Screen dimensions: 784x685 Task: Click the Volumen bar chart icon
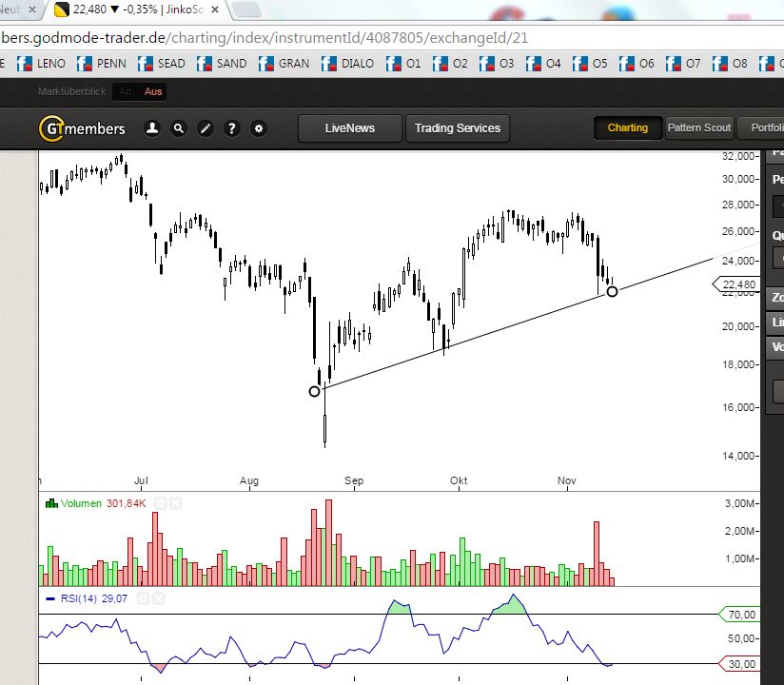pos(51,503)
